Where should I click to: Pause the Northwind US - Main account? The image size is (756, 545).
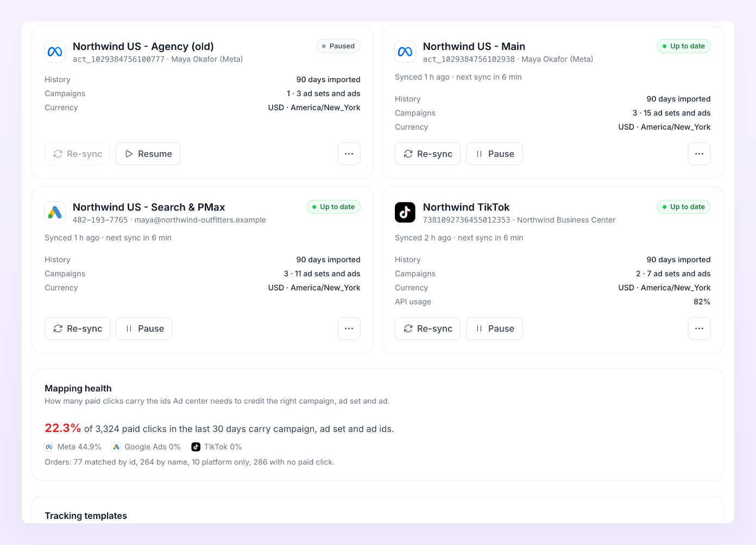tap(494, 154)
